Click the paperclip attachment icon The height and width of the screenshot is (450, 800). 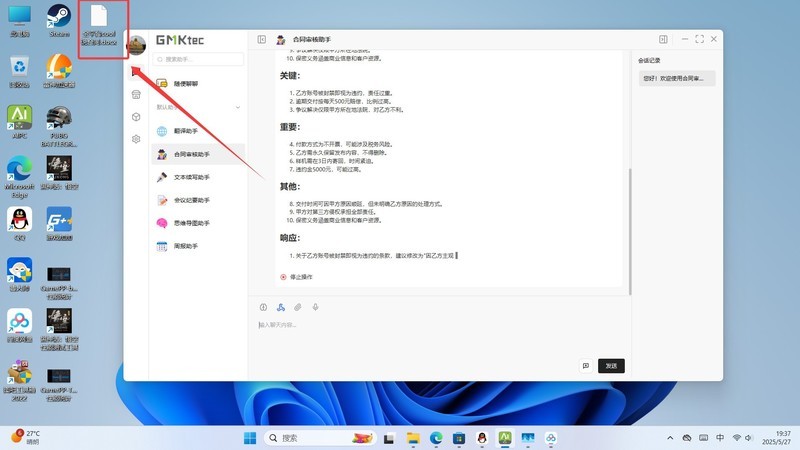(x=298, y=307)
